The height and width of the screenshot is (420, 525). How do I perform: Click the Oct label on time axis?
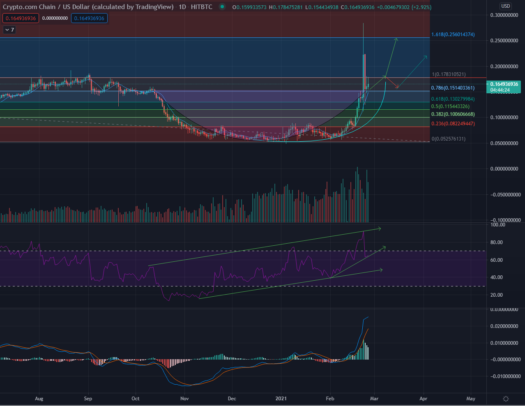click(136, 399)
